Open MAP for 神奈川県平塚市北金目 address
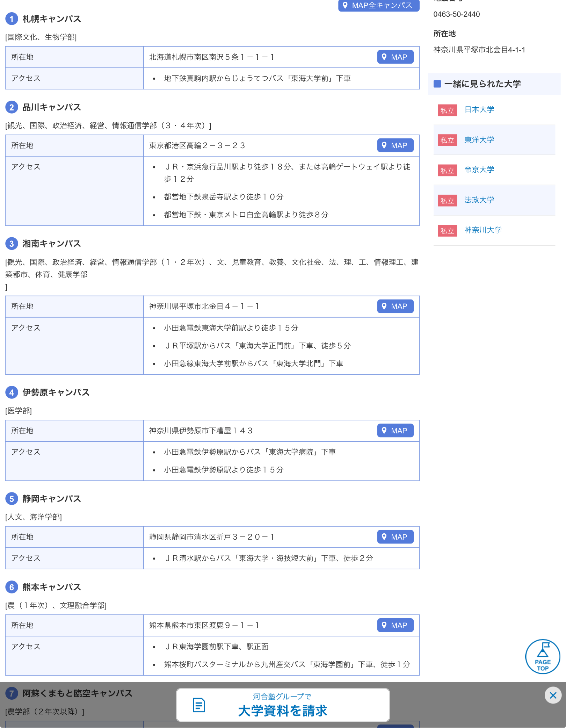 pos(395,307)
